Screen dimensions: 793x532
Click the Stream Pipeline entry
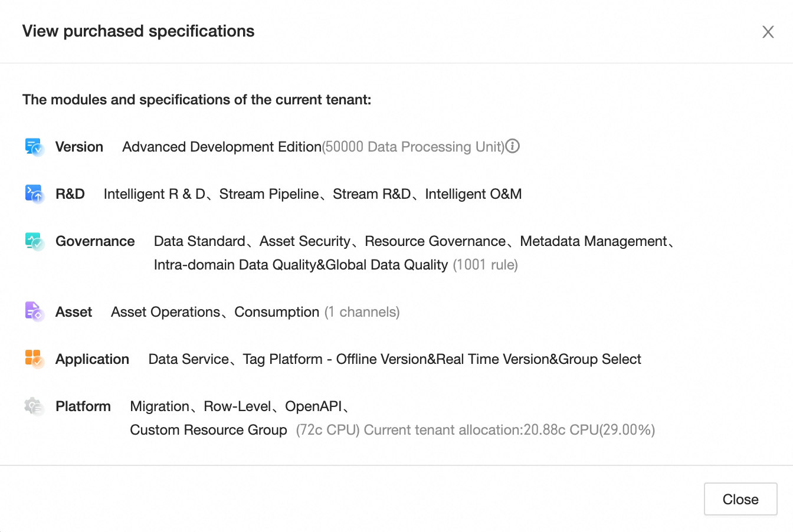coord(269,194)
